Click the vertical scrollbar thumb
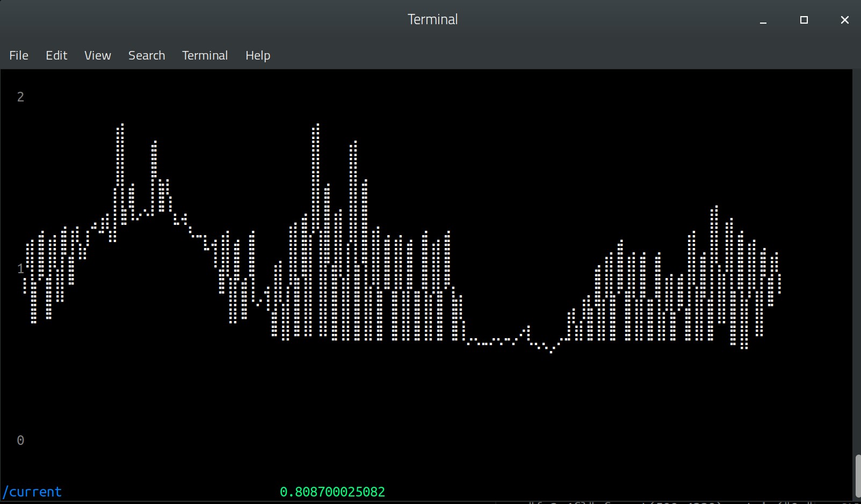The width and height of the screenshot is (861, 504). click(857, 476)
